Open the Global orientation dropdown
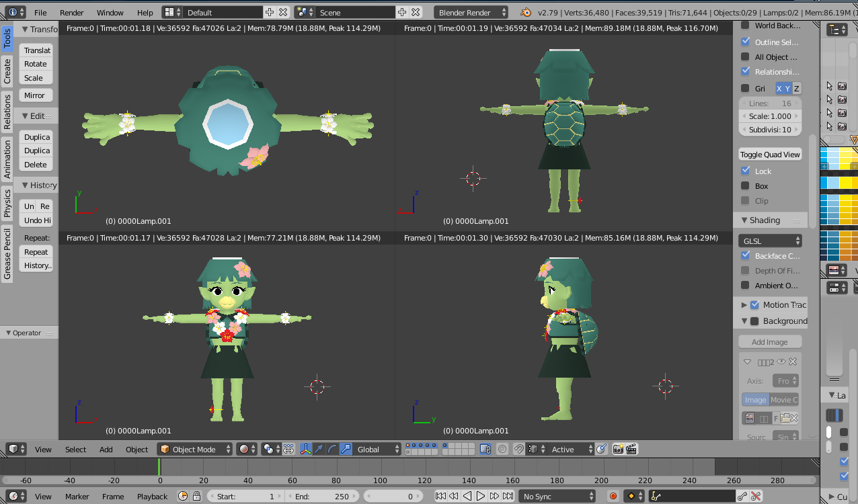858x504 pixels. (377, 449)
